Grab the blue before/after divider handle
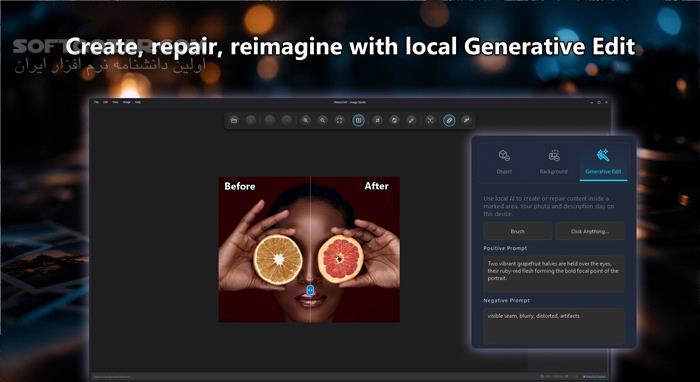Image resolution: width=700 pixels, height=382 pixels. click(310, 290)
